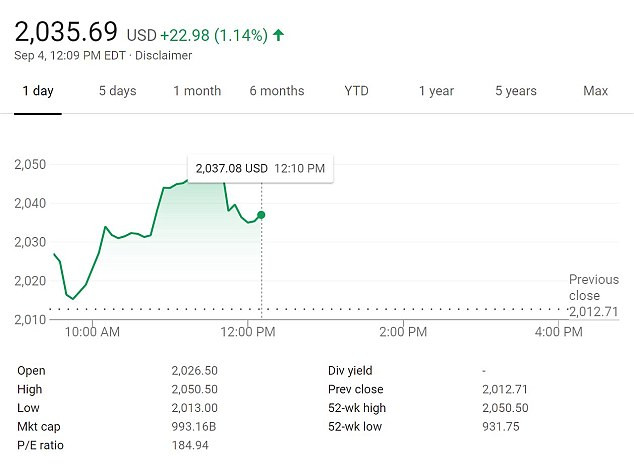Click the 2,037.08 USD tooltip

260,169
